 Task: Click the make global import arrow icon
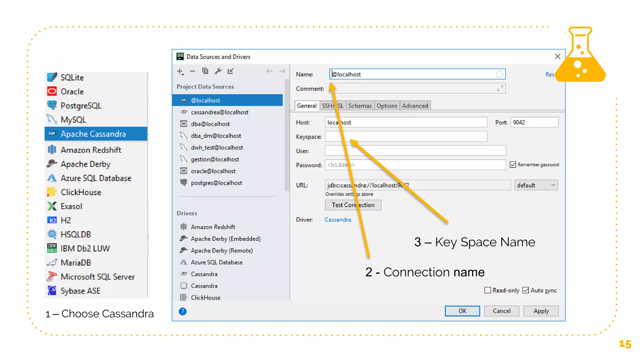point(231,71)
